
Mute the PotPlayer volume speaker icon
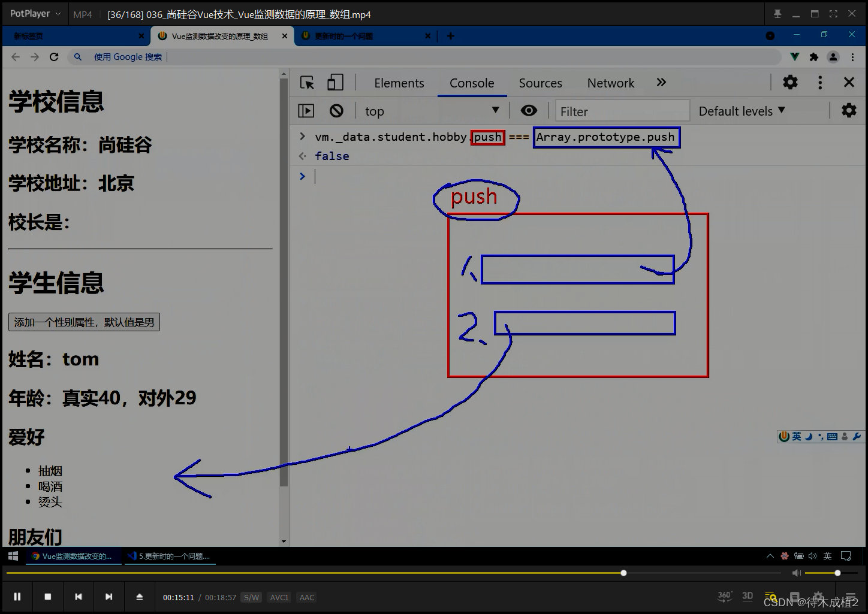796,573
